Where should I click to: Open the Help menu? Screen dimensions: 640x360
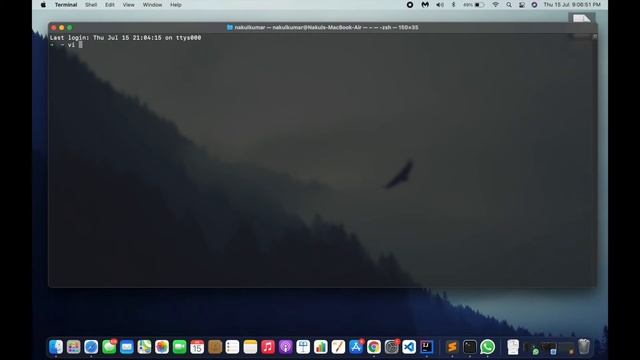click(x=176, y=5)
